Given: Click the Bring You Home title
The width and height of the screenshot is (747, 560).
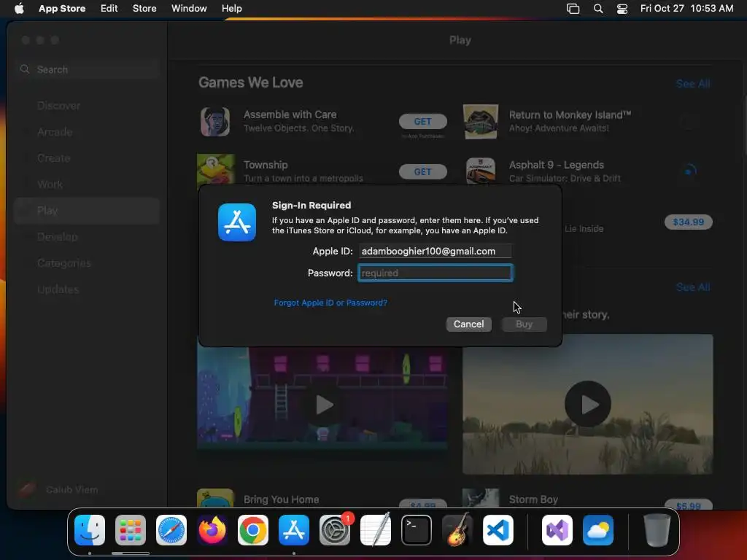Looking at the screenshot, I should pyautogui.click(x=281, y=499).
